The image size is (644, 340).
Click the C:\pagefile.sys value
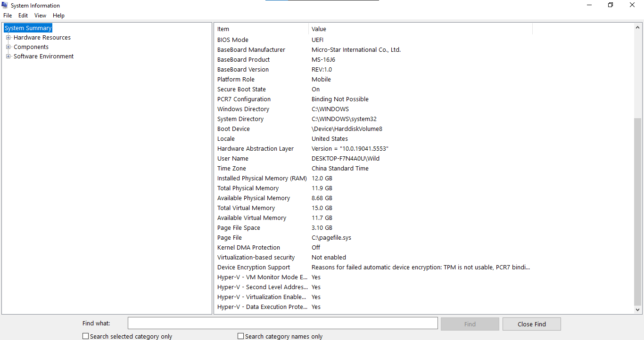[x=331, y=238]
